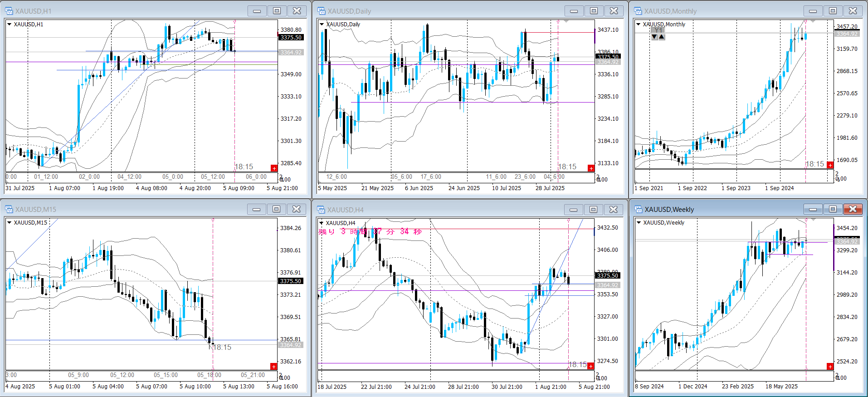Image resolution: width=868 pixels, height=397 pixels.
Task: Maximize the XAUUSD,Monthly chart window
Action: point(833,11)
